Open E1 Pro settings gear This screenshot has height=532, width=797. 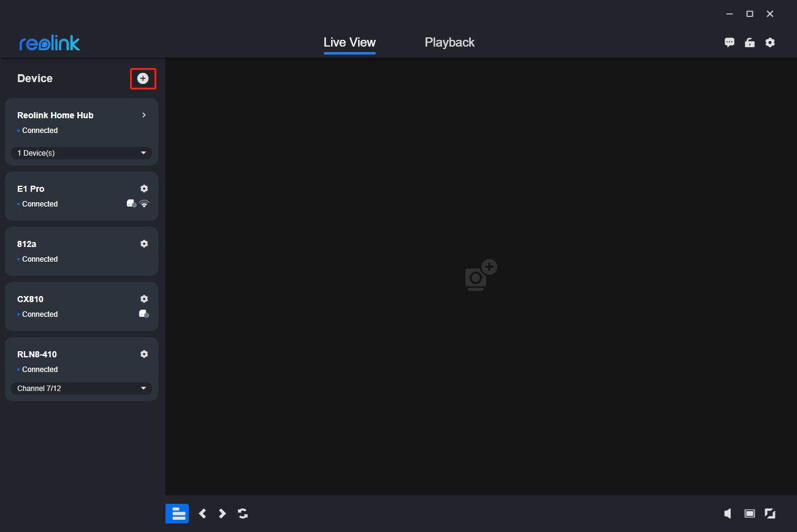pos(144,189)
